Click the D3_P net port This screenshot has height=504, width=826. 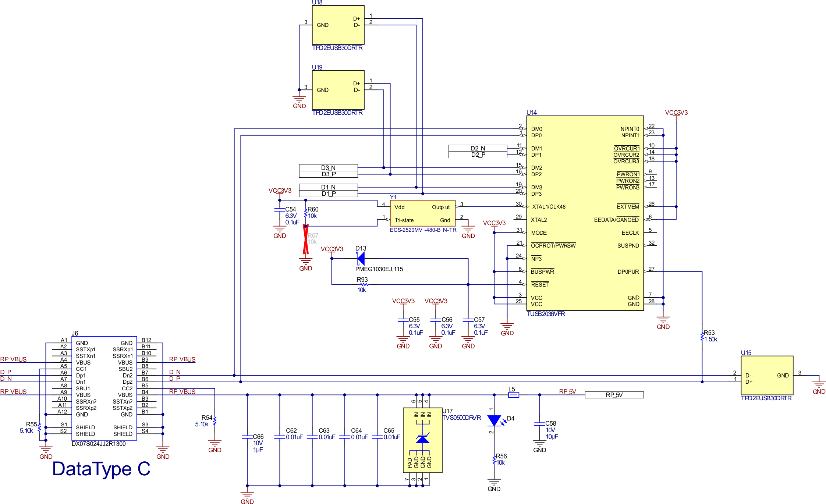click(328, 174)
